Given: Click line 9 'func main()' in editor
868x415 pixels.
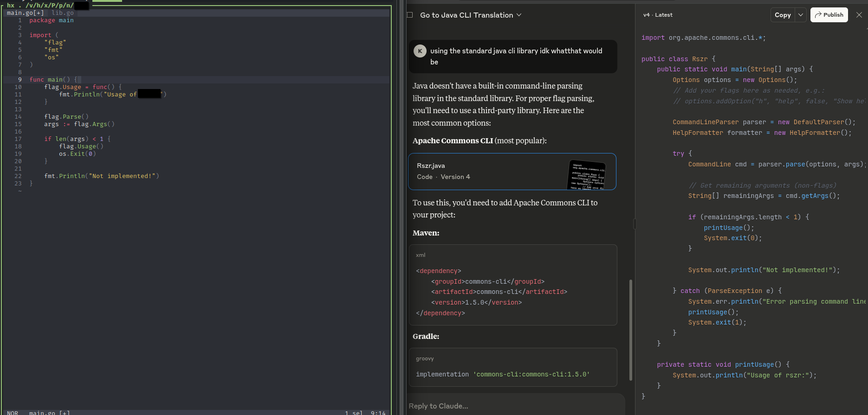Looking at the screenshot, I should tap(55, 80).
